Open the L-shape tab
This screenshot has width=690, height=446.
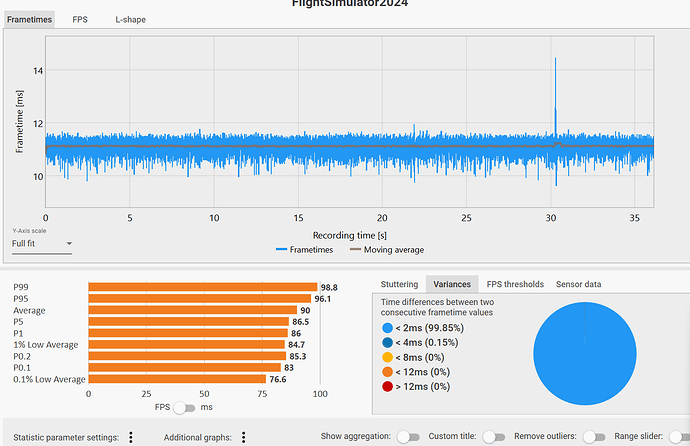(130, 19)
